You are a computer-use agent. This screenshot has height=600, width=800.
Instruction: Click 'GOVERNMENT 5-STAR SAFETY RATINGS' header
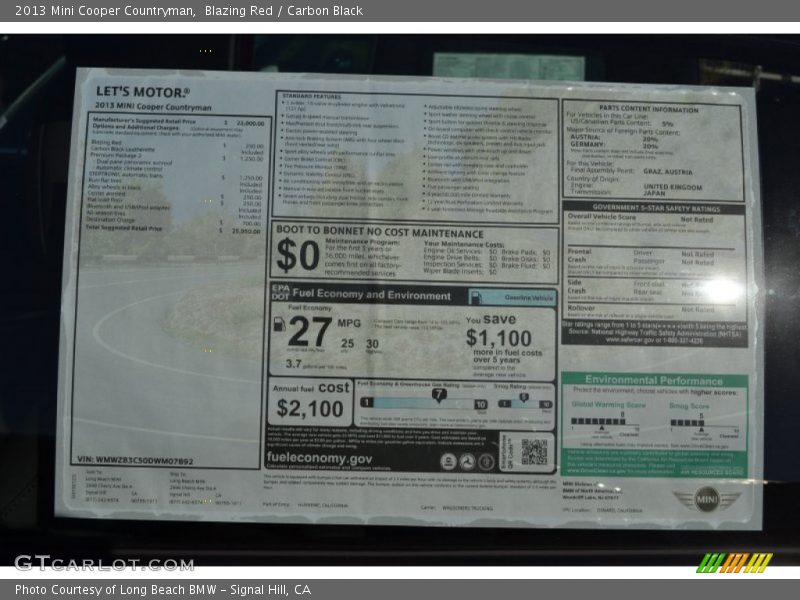[x=656, y=208]
